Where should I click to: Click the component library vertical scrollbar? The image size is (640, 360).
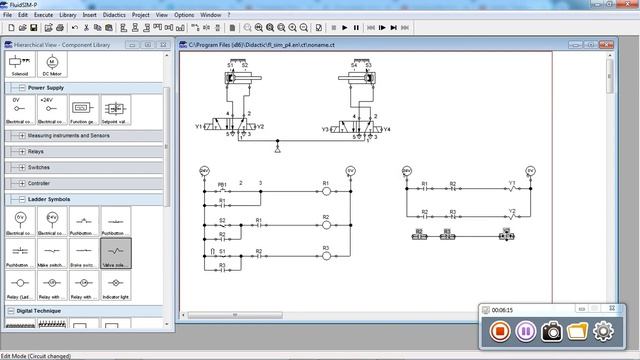[x=167, y=147]
